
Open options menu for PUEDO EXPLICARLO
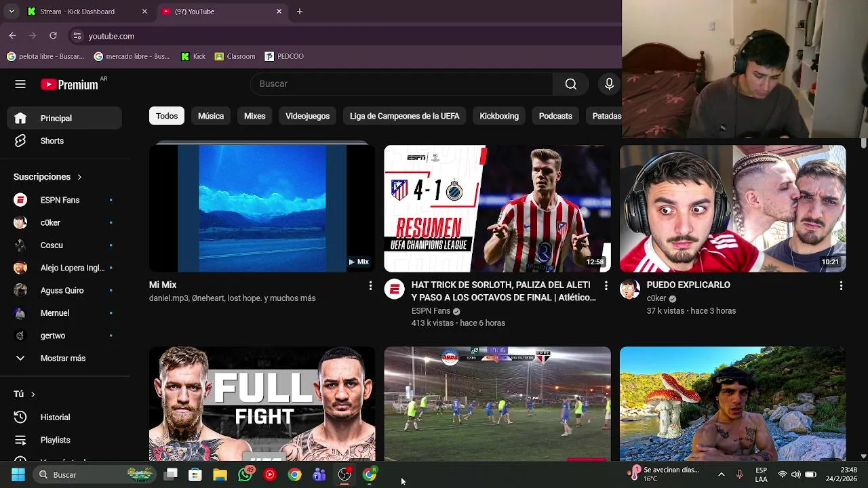click(841, 286)
